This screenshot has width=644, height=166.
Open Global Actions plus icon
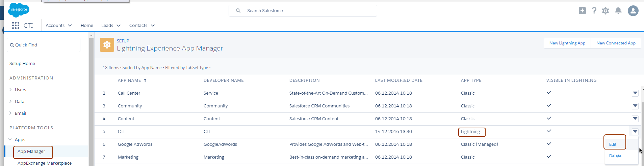click(x=582, y=11)
